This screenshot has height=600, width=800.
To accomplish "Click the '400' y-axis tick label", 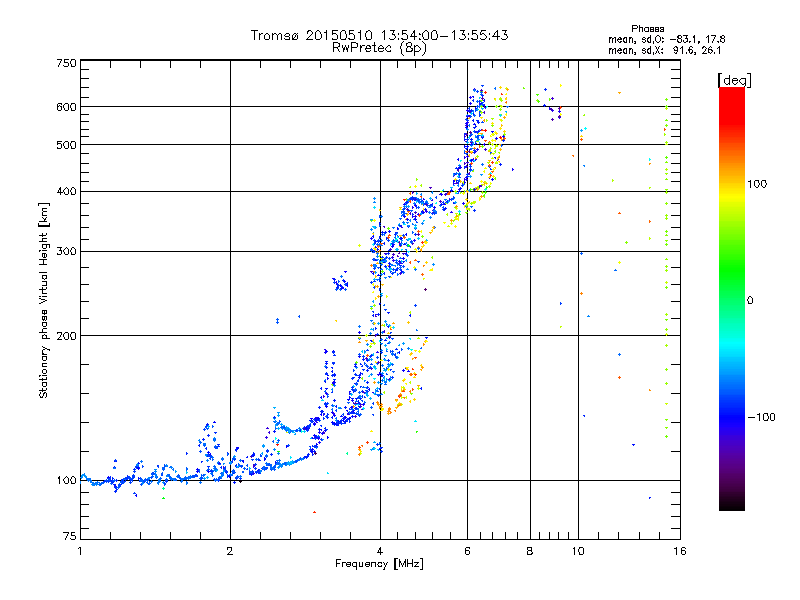I will click(67, 191).
